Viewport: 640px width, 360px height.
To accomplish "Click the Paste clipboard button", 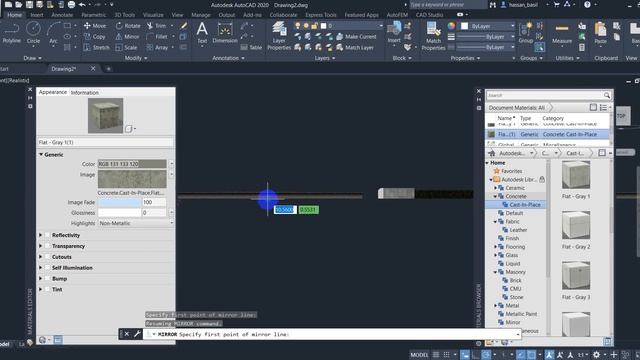I will (600, 33).
